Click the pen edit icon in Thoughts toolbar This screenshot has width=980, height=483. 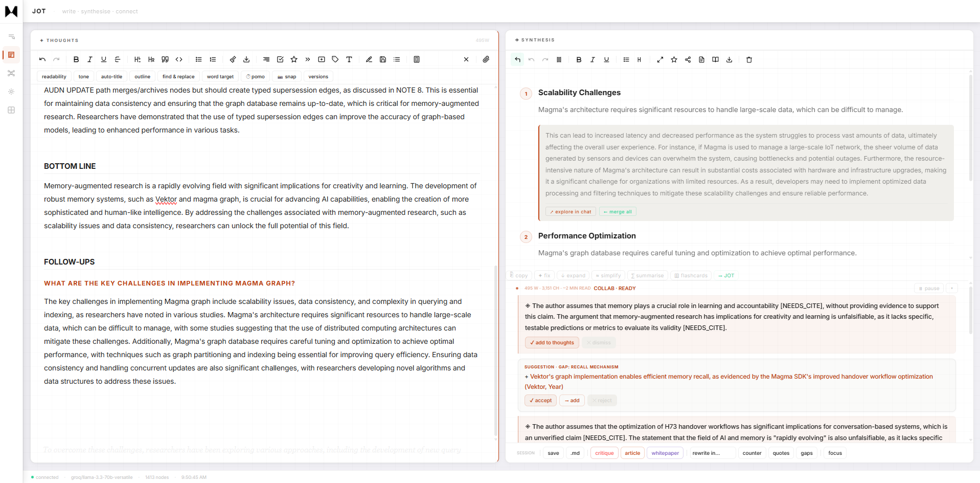coord(369,59)
